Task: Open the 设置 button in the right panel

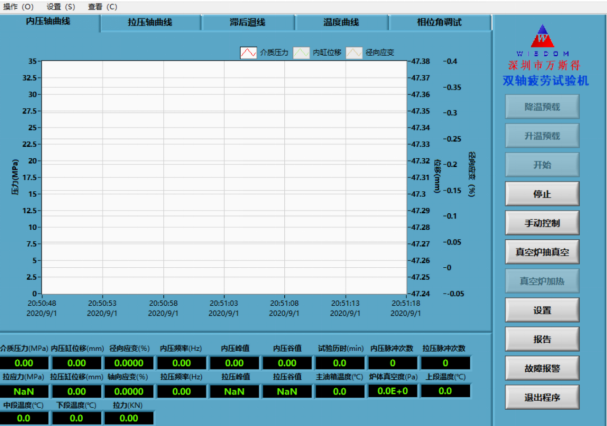Action: click(542, 310)
